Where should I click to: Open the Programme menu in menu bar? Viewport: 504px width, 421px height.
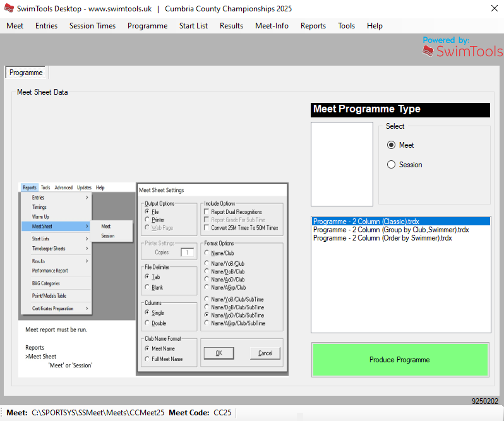pos(147,26)
